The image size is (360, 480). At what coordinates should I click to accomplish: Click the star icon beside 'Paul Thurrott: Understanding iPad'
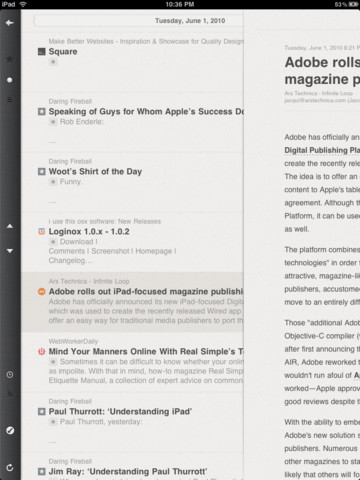(41, 412)
